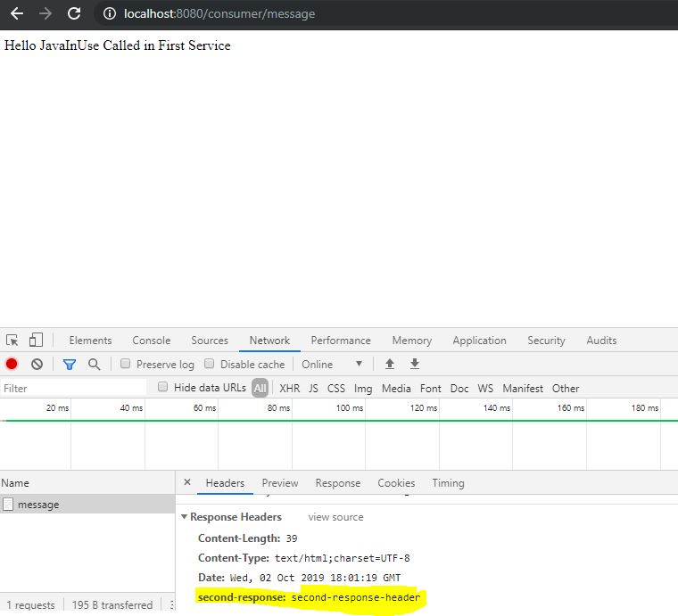The height and width of the screenshot is (616, 678).
Task: Select the All request type filter
Action: pyautogui.click(x=260, y=388)
